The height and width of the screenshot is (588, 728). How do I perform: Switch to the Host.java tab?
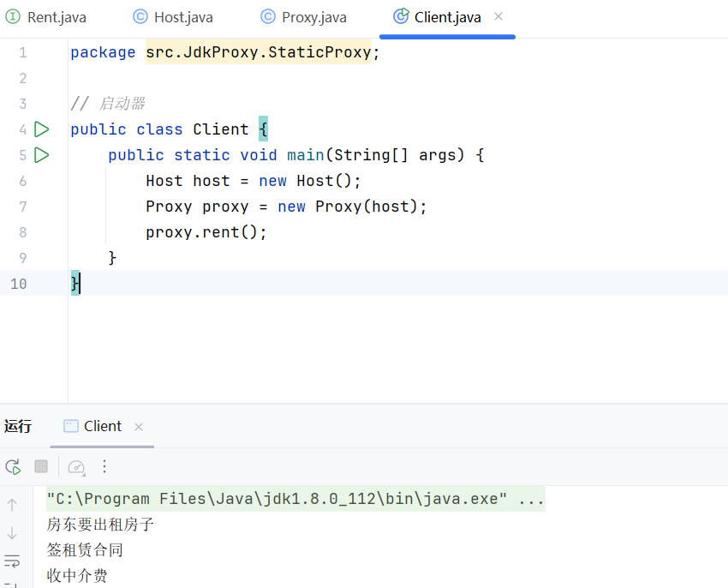174,17
